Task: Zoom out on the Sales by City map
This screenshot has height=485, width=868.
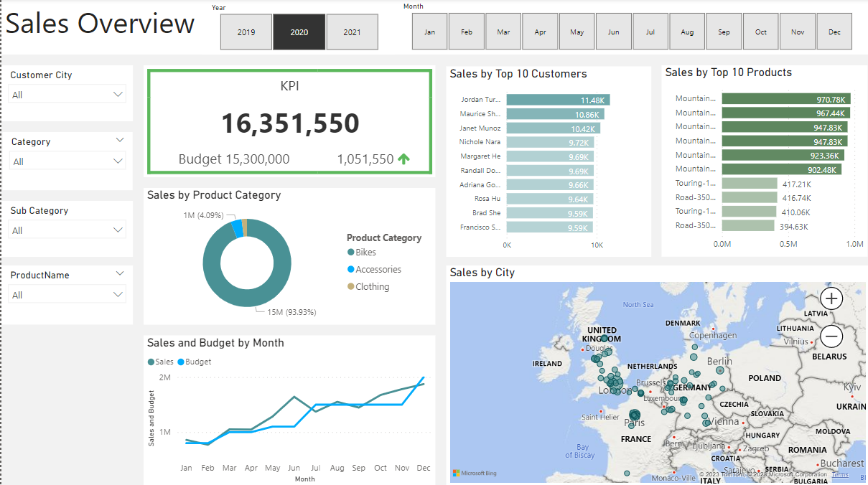Action: click(x=830, y=336)
